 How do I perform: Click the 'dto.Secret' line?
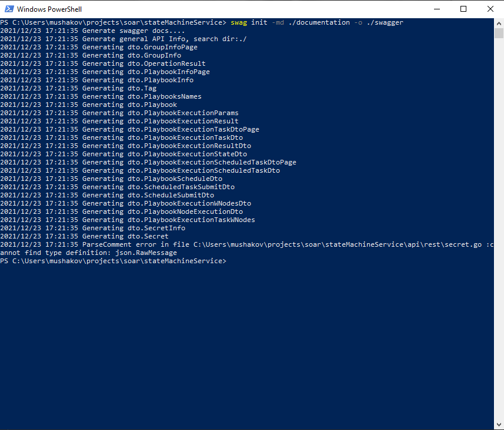[x=84, y=236]
